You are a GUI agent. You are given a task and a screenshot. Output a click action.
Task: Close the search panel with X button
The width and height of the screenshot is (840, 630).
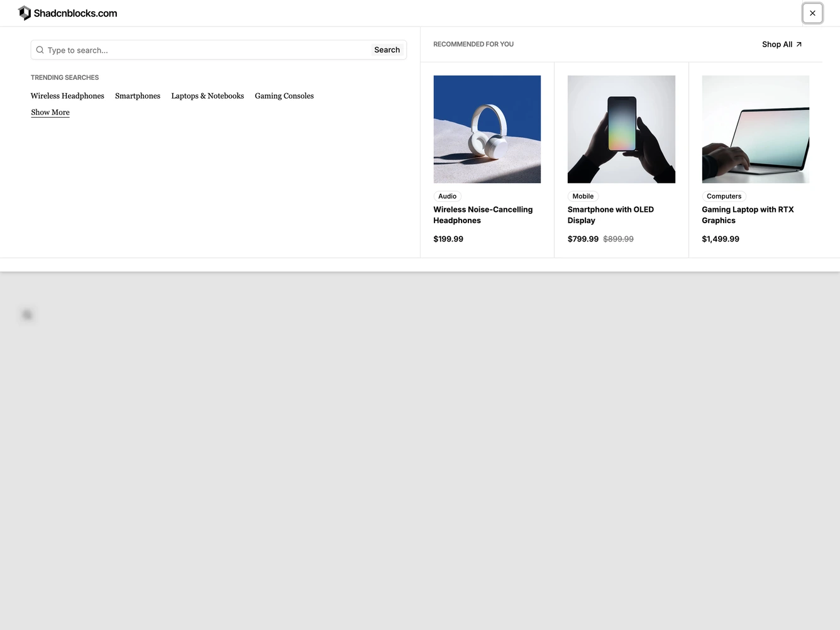coord(812,13)
